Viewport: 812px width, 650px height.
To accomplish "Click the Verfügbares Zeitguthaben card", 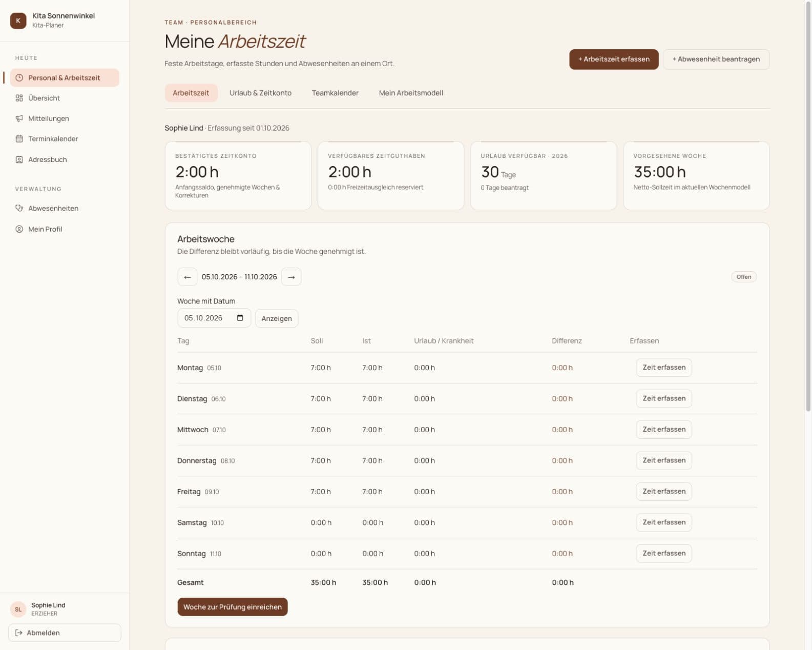I will click(391, 176).
